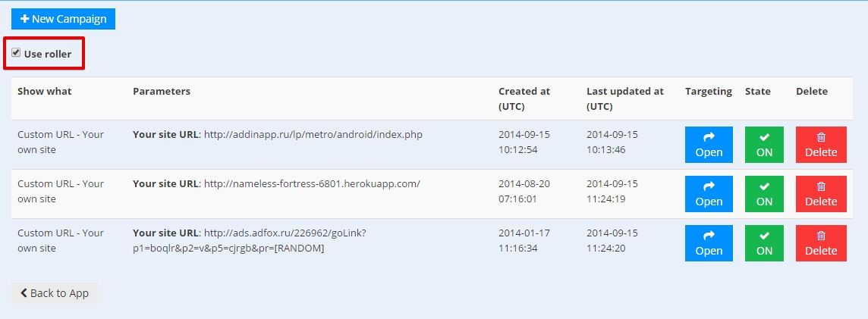Toggle ON state of adfox.ru campaign
Image resolution: width=868 pixels, height=319 pixels.
(x=764, y=243)
